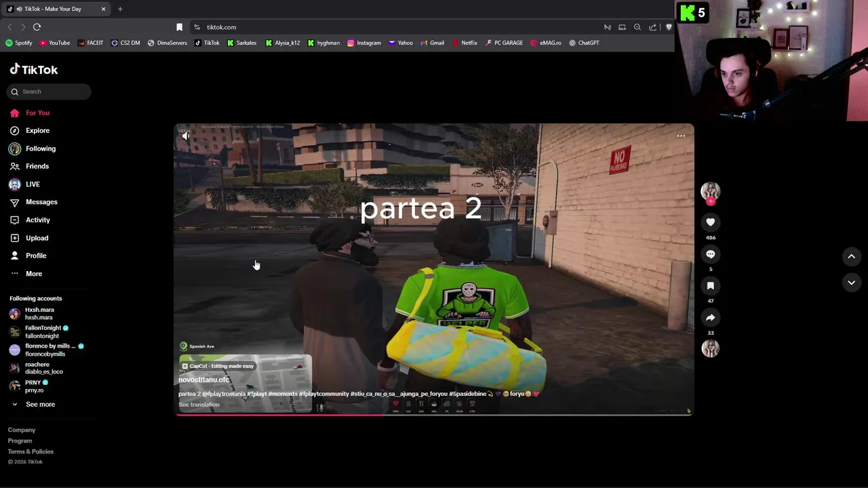Open florence by mills account

click(x=46, y=350)
